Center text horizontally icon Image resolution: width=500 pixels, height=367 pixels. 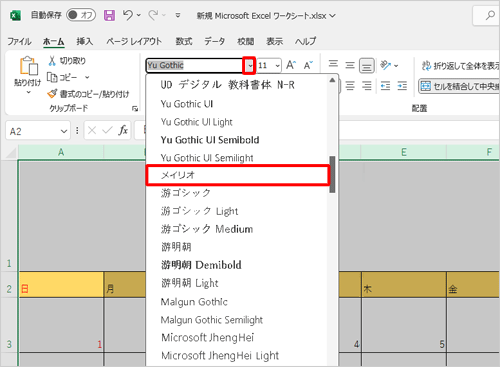[350, 86]
